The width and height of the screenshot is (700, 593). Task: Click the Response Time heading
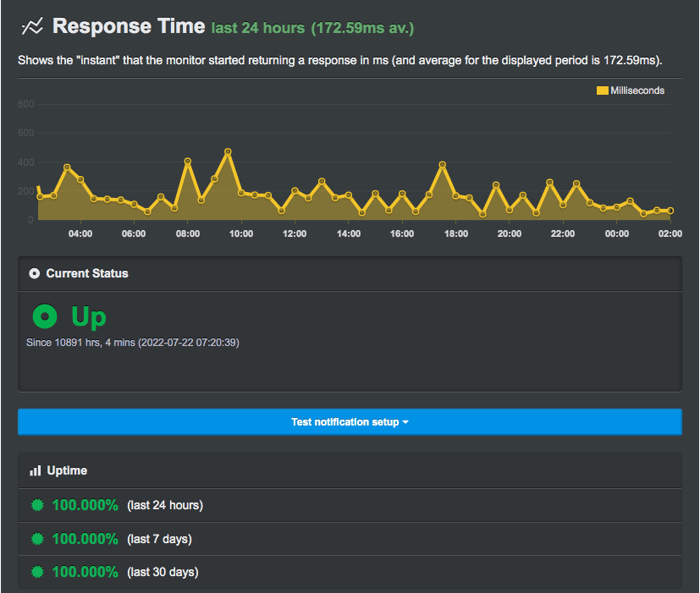[x=129, y=26]
